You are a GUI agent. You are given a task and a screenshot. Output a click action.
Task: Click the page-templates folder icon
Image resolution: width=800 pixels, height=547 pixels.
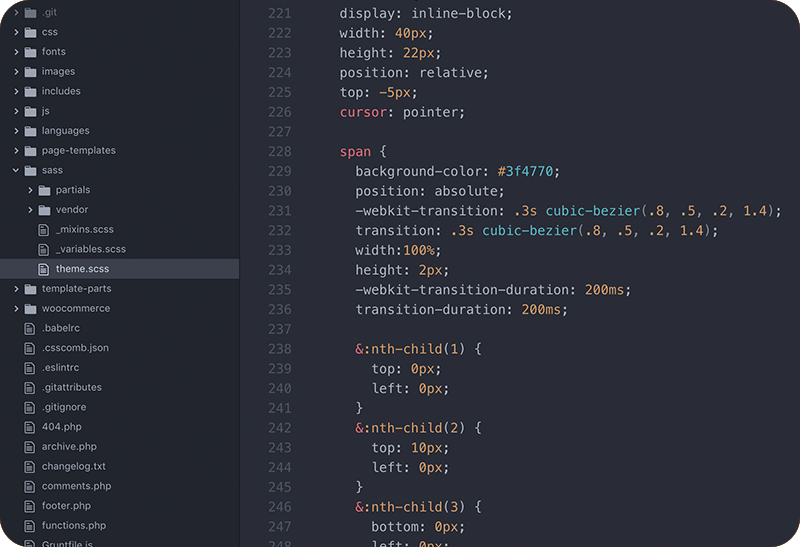[x=31, y=151]
